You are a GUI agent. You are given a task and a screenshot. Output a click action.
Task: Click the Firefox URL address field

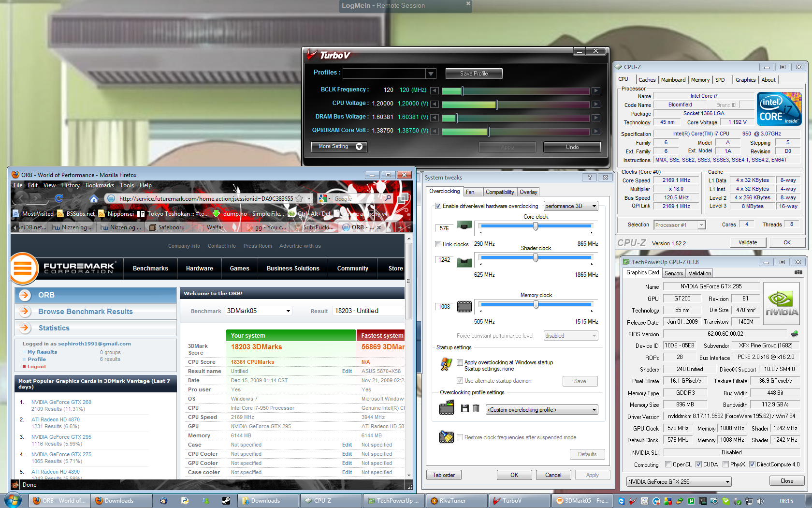[x=206, y=199]
